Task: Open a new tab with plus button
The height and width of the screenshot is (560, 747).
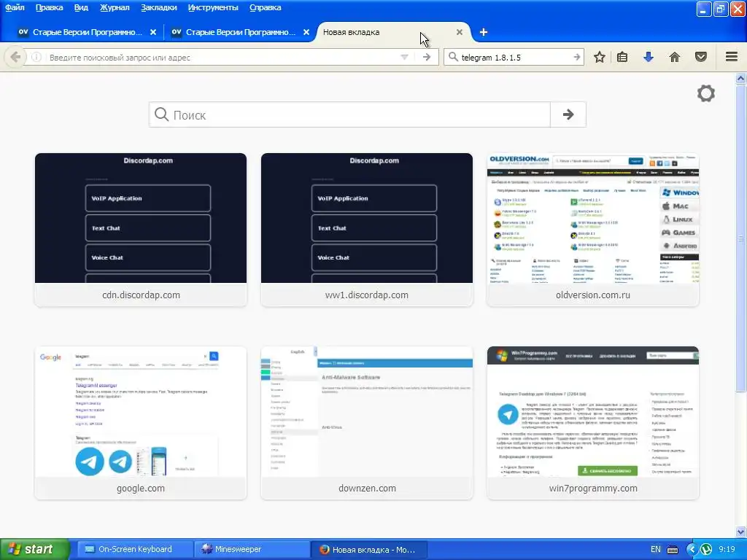Action: tap(484, 32)
